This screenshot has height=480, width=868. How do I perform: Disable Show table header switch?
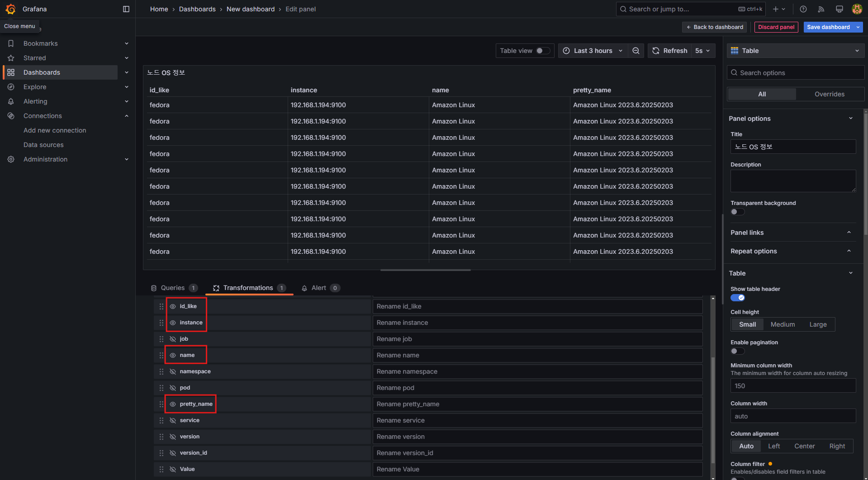pos(737,298)
